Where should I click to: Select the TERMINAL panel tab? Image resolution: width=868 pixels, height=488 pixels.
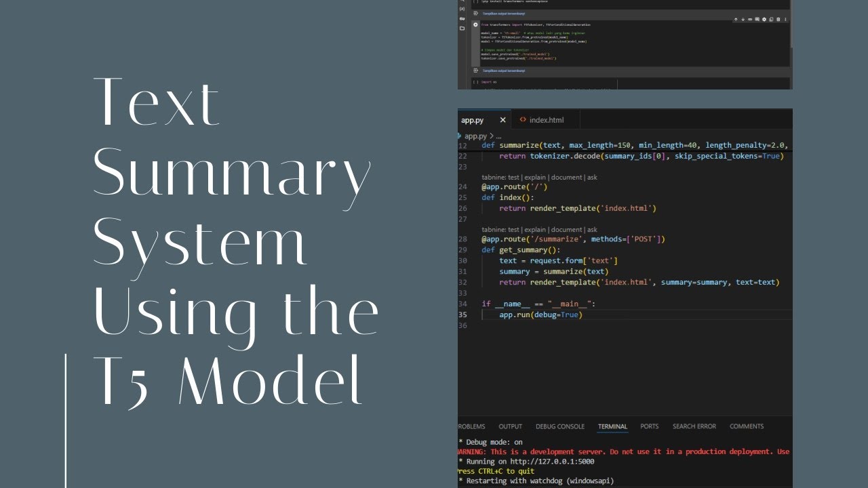pyautogui.click(x=612, y=426)
